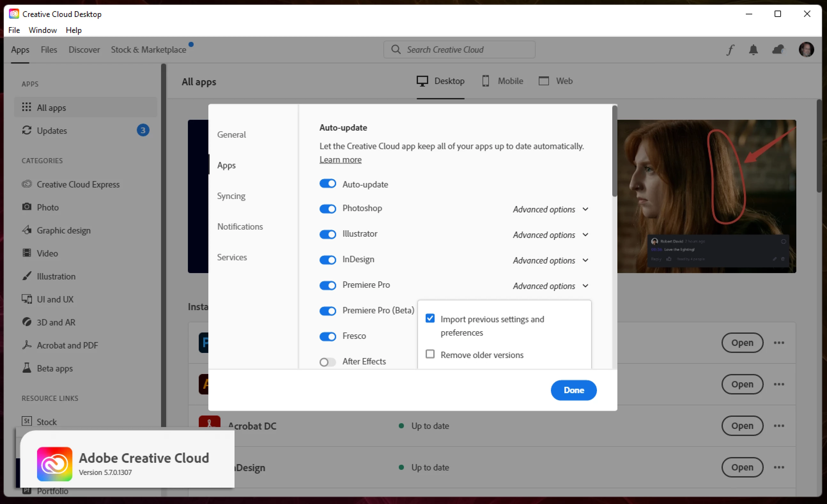Open the notifications bell icon
The image size is (827, 504).
(754, 50)
